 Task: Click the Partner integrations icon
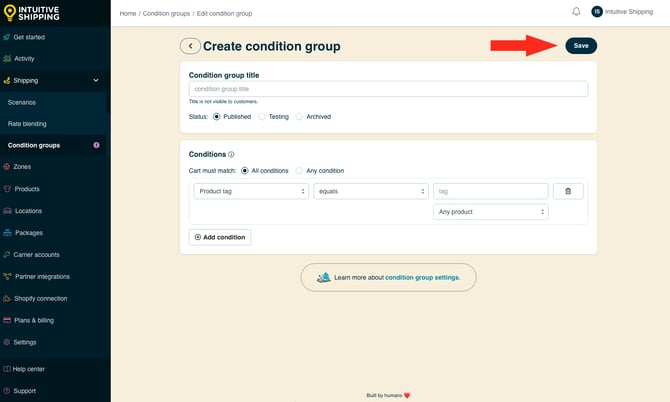click(7, 276)
